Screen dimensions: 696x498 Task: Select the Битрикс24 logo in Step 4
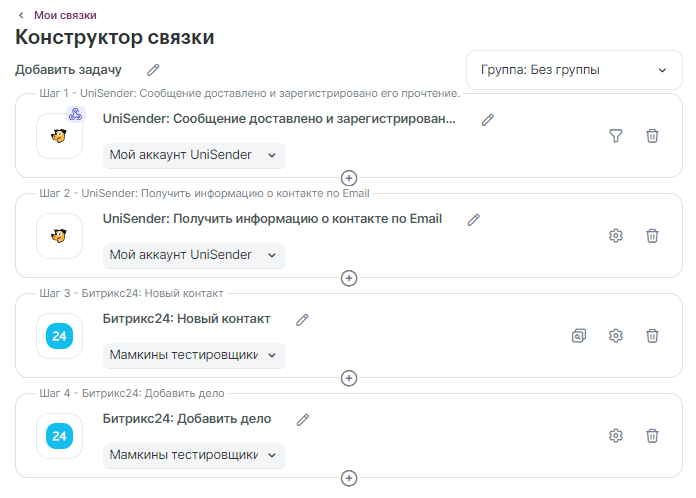click(59, 436)
